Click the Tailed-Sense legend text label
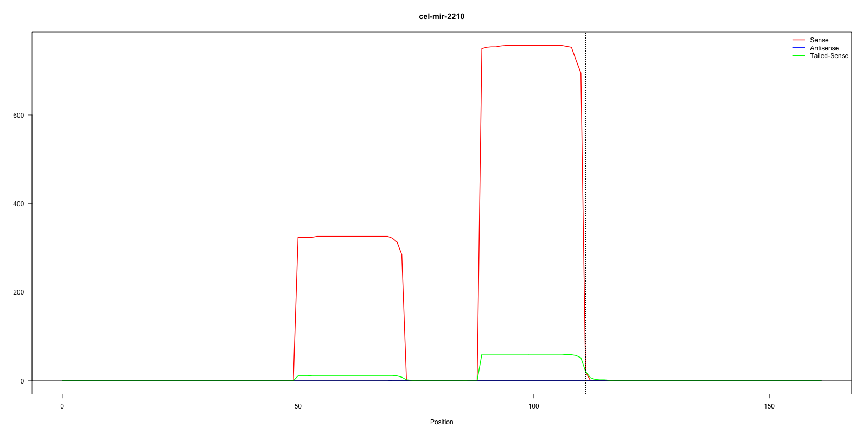The height and width of the screenshot is (434, 868). coord(828,56)
